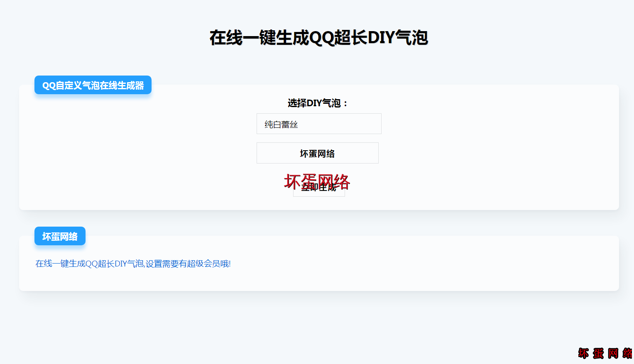
Task: Click the bottom-right red 坏蛋网络 link
Action: (605, 353)
